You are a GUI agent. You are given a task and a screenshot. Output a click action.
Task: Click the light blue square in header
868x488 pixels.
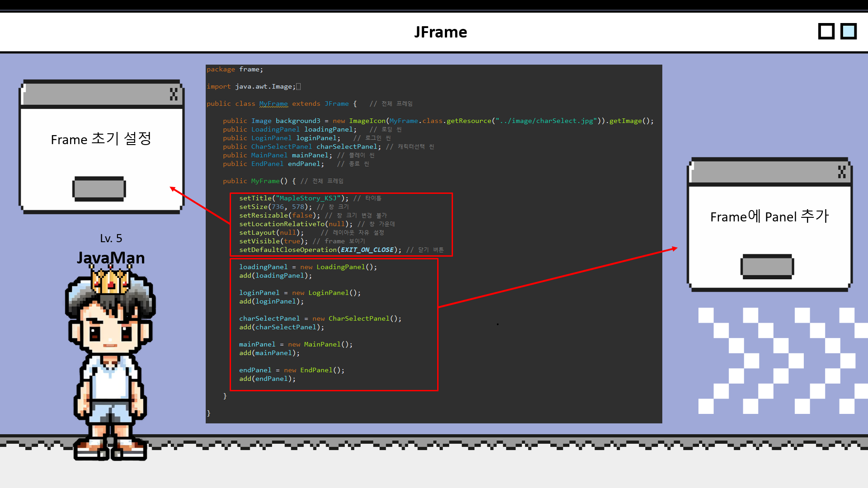[x=849, y=32]
